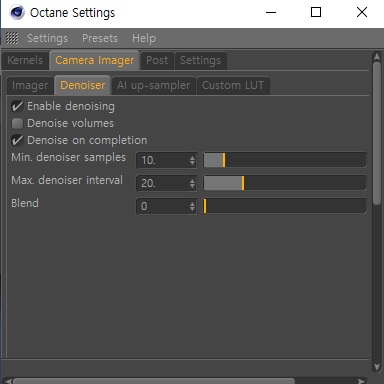Click the Min. denoiser samples stepper arrows
This screenshot has height=384, width=384.
click(x=192, y=160)
